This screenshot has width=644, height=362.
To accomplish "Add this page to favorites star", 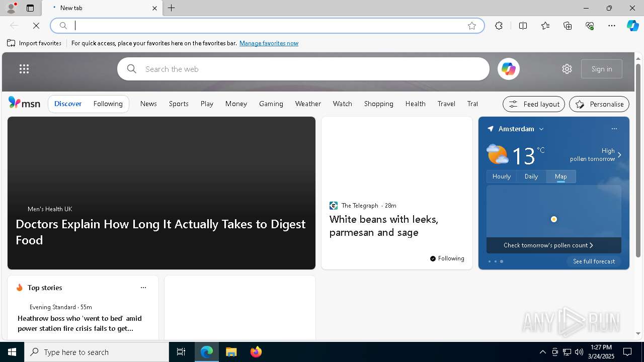I will pos(472,26).
